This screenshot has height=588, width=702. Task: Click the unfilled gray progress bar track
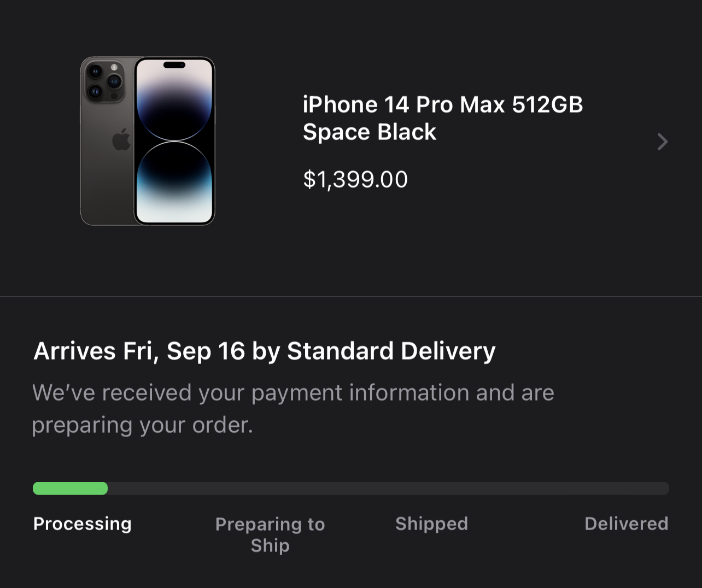click(x=388, y=488)
